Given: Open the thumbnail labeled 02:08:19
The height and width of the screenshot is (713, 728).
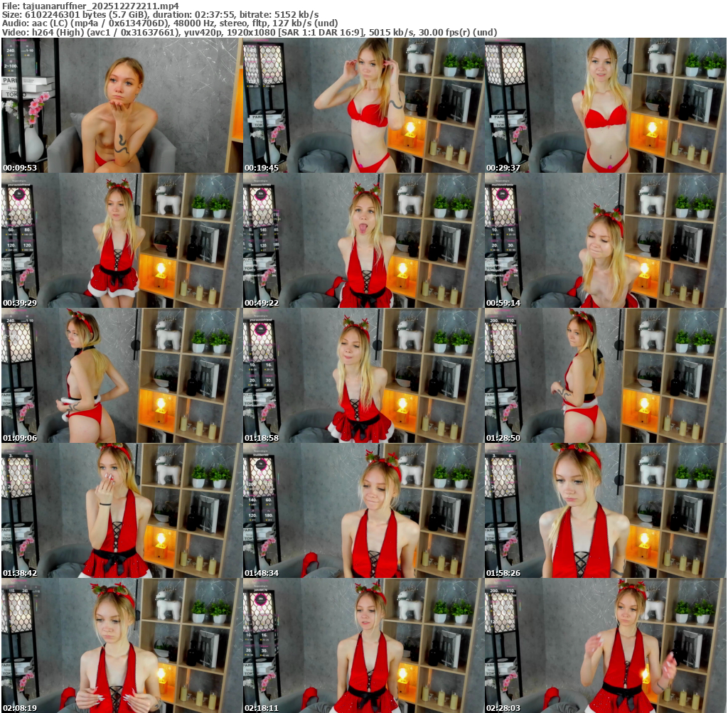Looking at the screenshot, I should (122, 645).
